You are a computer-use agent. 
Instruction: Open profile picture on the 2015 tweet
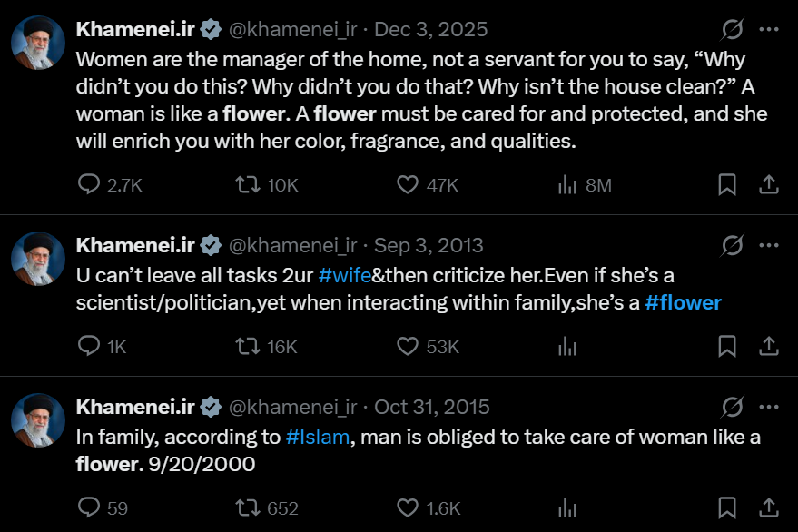tap(38, 420)
